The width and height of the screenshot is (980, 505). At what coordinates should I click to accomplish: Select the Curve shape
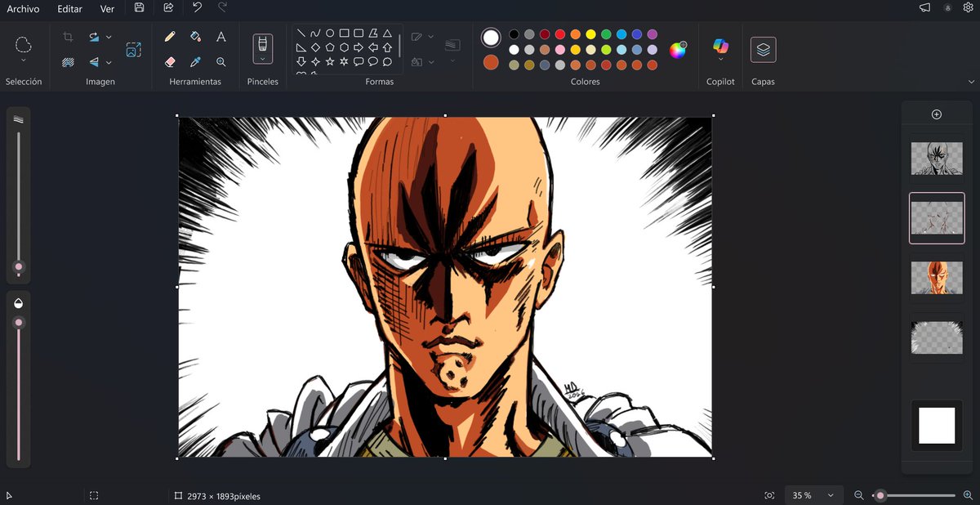pyautogui.click(x=315, y=34)
